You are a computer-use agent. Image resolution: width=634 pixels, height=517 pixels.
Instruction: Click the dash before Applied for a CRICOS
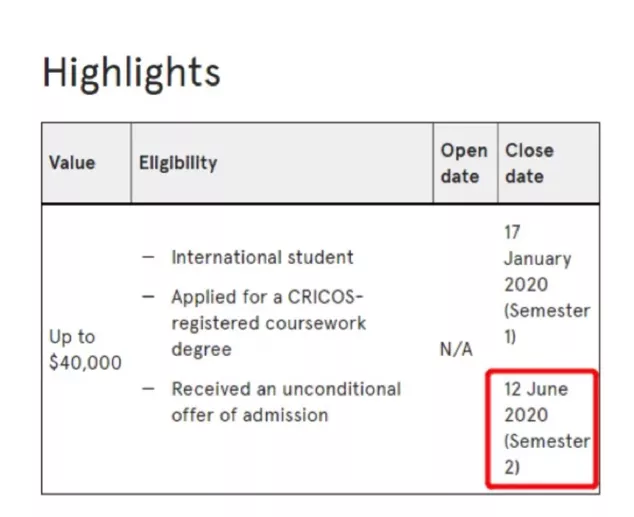(148, 297)
